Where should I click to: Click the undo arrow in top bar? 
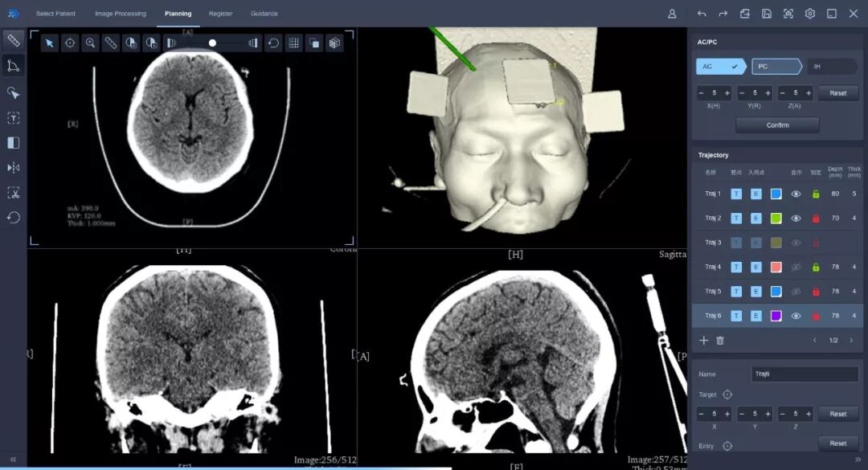(702, 14)
